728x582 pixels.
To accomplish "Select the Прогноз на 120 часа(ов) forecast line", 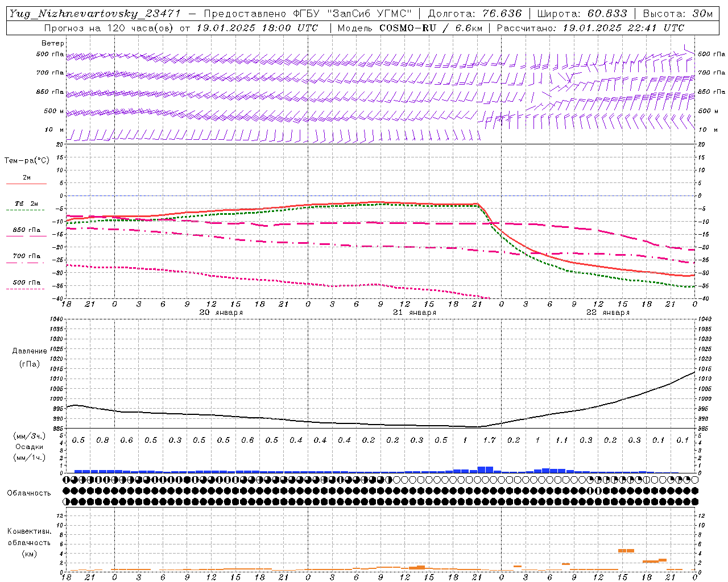I will pos(181,28).
